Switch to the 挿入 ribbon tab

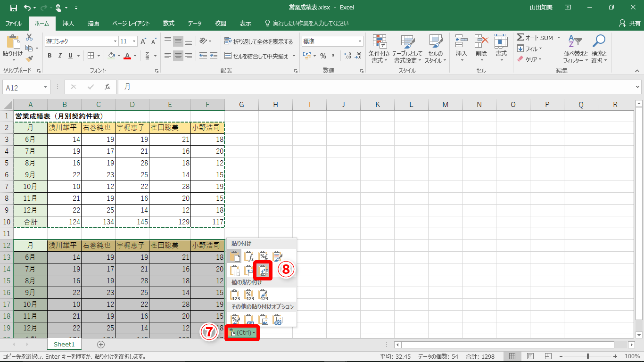pos(68,23)
